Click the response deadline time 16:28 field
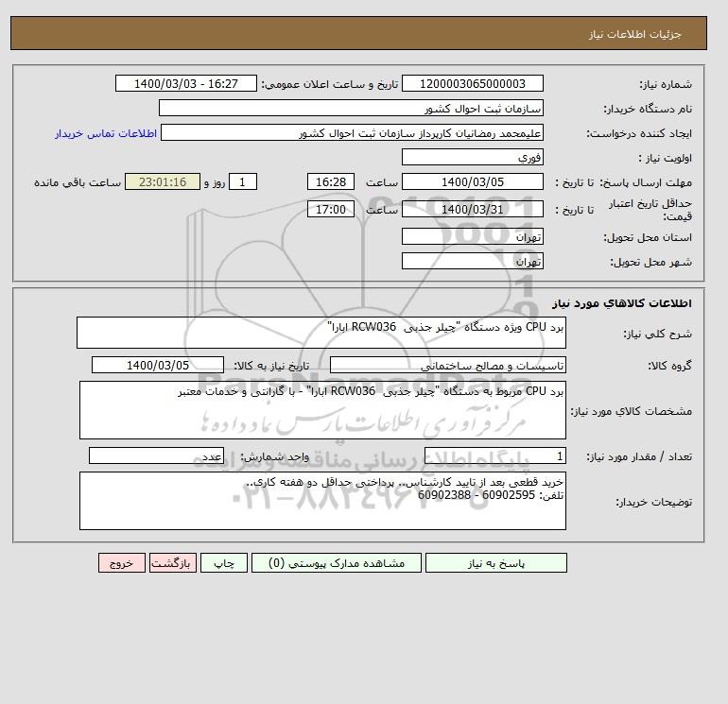This screenshot has height=704, width=728. coord(331,182)
